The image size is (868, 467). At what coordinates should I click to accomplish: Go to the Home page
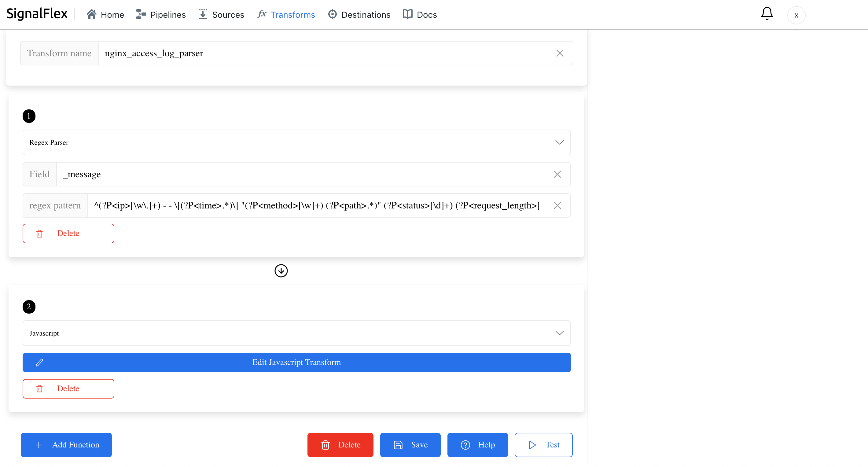tap(105, 14)
